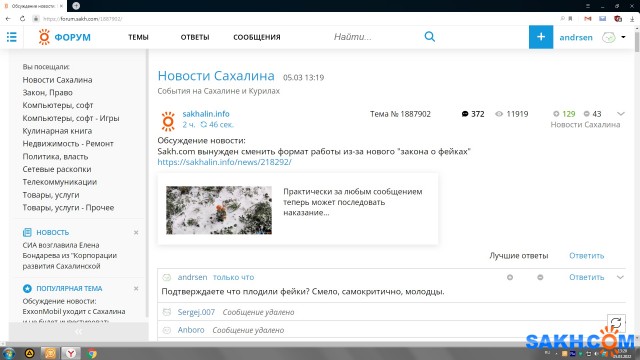Viewport: 640px width, 360px height.
Task: Close the Новость sidebar block
Action: click(x=136, y=233)
